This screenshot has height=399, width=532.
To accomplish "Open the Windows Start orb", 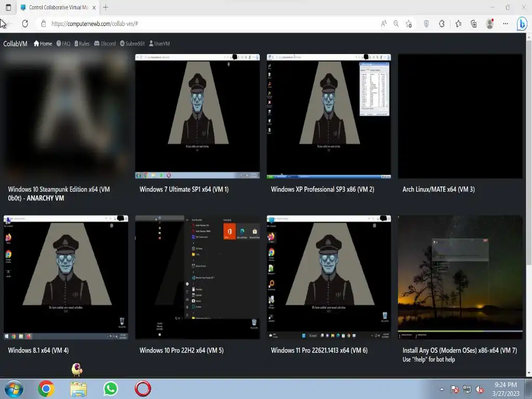I will coord(14,389).
